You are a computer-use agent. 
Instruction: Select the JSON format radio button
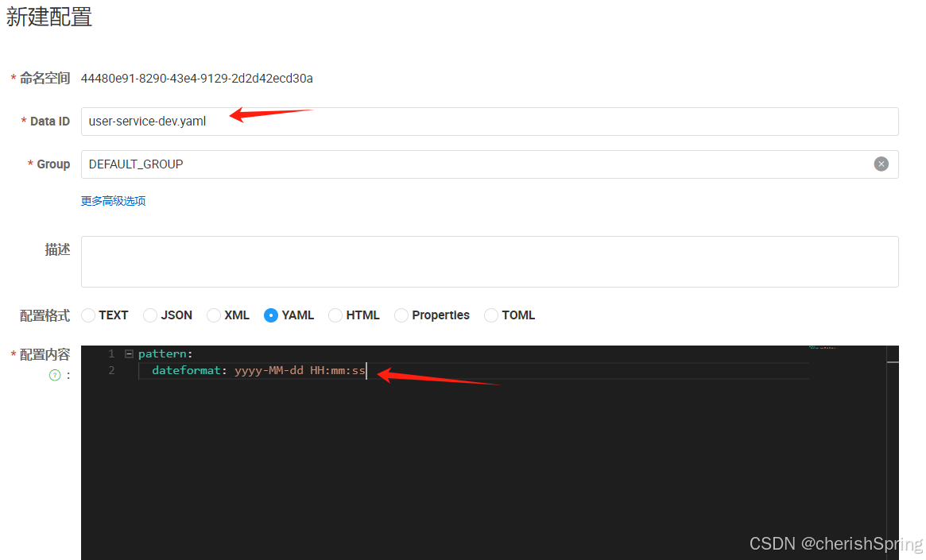point(150,315)
